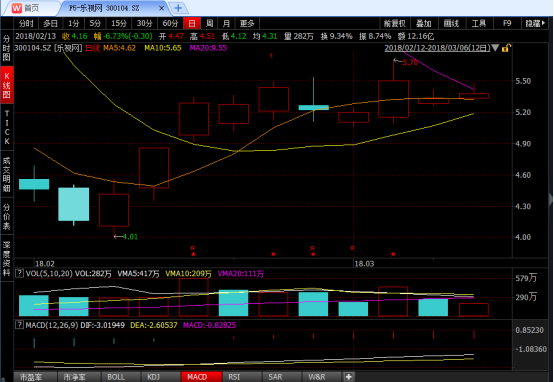Switch to the 周 weekly period
This screenshot has width=554, height=382.
210,24
